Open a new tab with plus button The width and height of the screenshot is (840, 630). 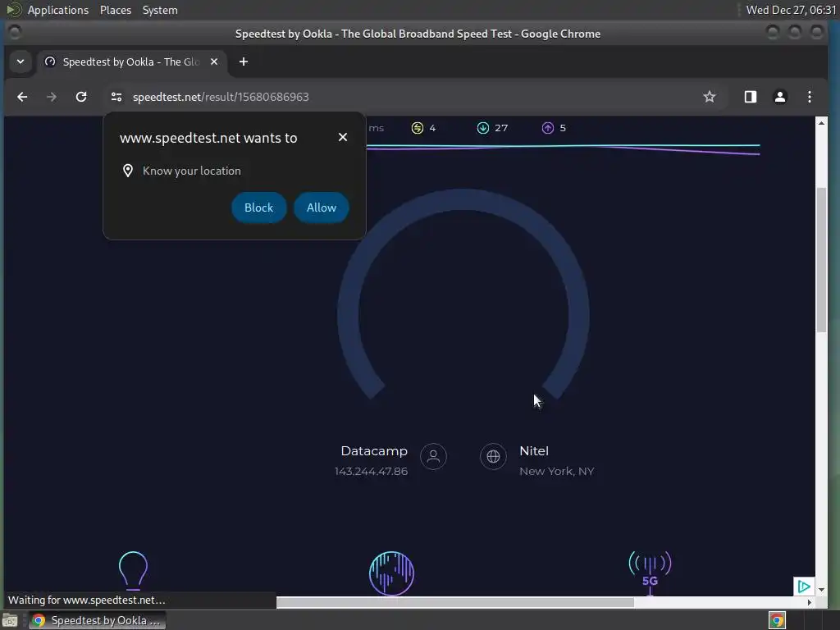tap(243, 62)
